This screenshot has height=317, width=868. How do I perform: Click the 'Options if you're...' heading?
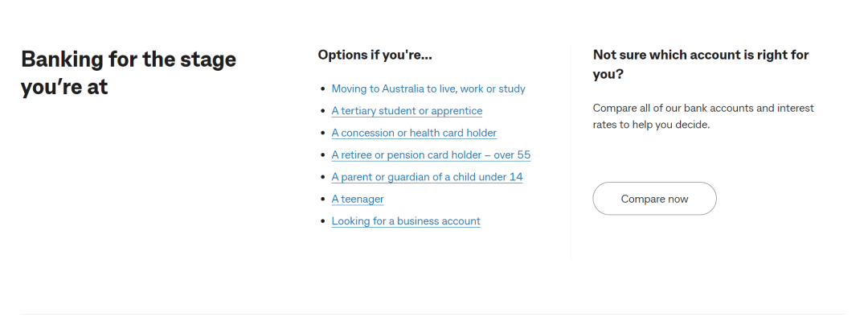point(375,55)
